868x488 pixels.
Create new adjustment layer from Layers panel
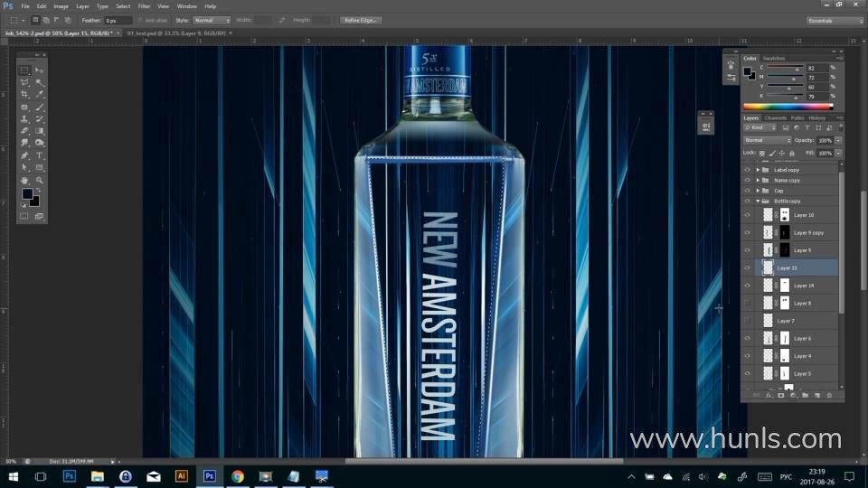click(x=793, y=395)
